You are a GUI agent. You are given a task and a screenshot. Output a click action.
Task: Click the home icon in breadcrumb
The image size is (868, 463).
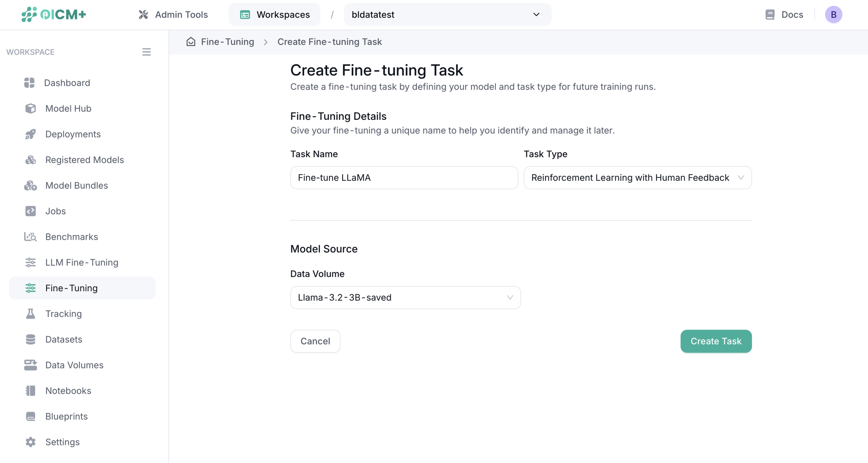(191, 42)
